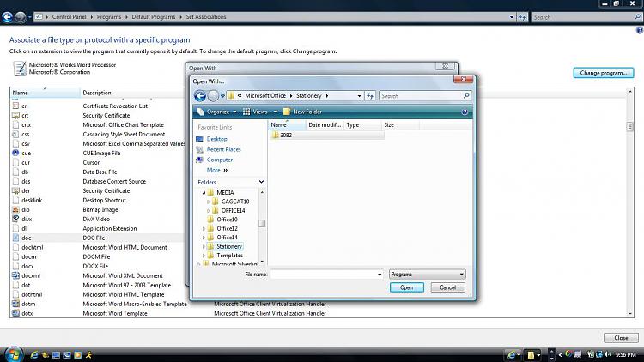Go back in Control Panel window
Image resolution: width=644 pixels, height=362 pixels.
[x=7, y=17]
